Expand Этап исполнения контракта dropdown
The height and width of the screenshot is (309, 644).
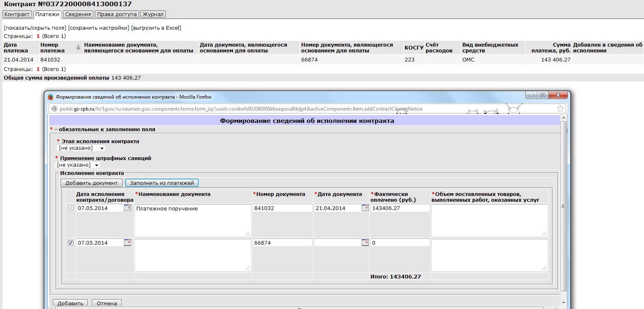81,148
